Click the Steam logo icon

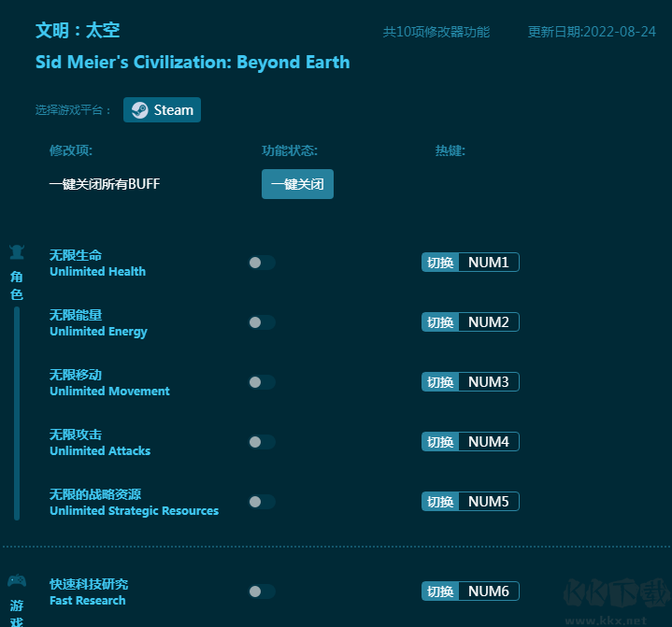(139, 110)
